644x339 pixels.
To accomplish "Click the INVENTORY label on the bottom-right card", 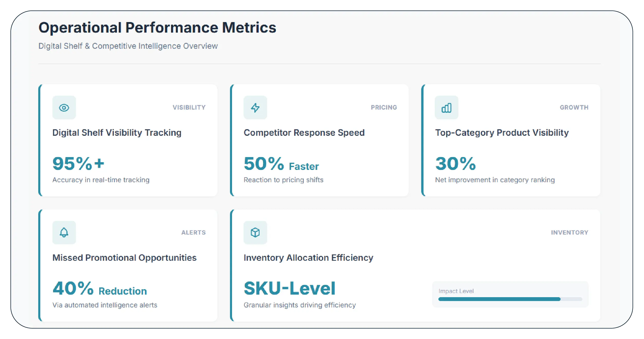I will [570, 232].
